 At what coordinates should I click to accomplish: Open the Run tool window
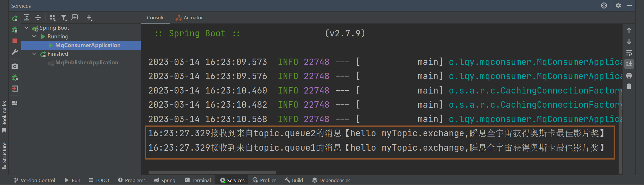click(73, 180)
